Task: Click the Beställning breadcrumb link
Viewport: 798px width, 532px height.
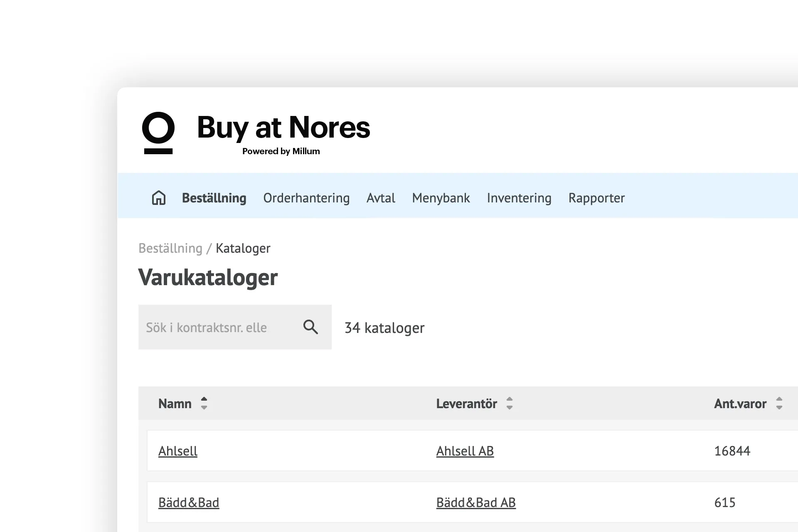Action: click(x=170, y=248)
